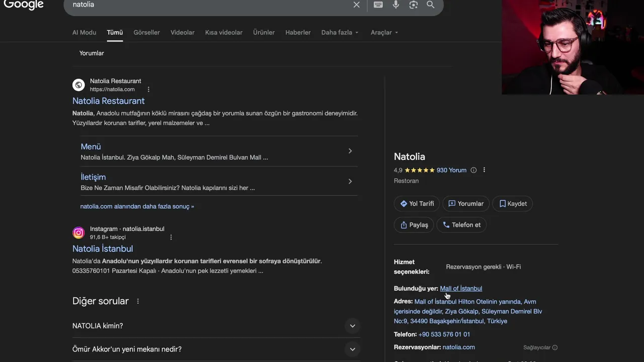This screenshot has width=644, height=362.
Task: Switch to the Görseller tab
Action: pos(146,33)
